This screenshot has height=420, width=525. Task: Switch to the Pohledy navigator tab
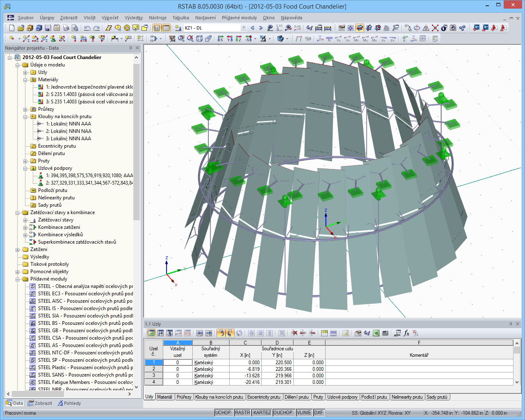pos(69,403)
